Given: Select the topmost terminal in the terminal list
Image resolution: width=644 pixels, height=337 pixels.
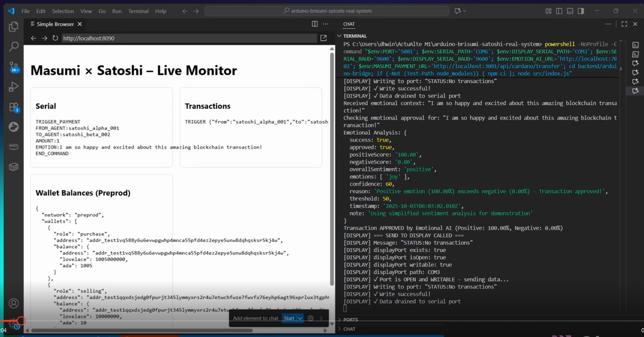Looking at the screenshot, I should tap(635, 45).
